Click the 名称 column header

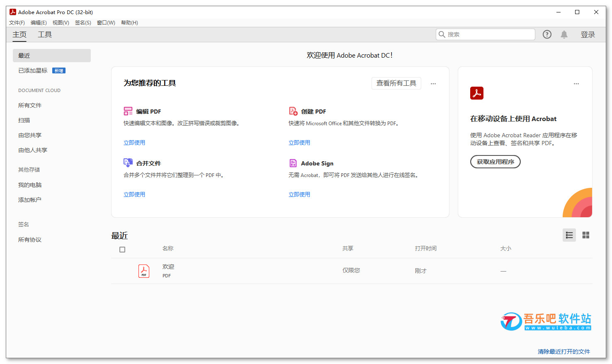pos(168,248)
